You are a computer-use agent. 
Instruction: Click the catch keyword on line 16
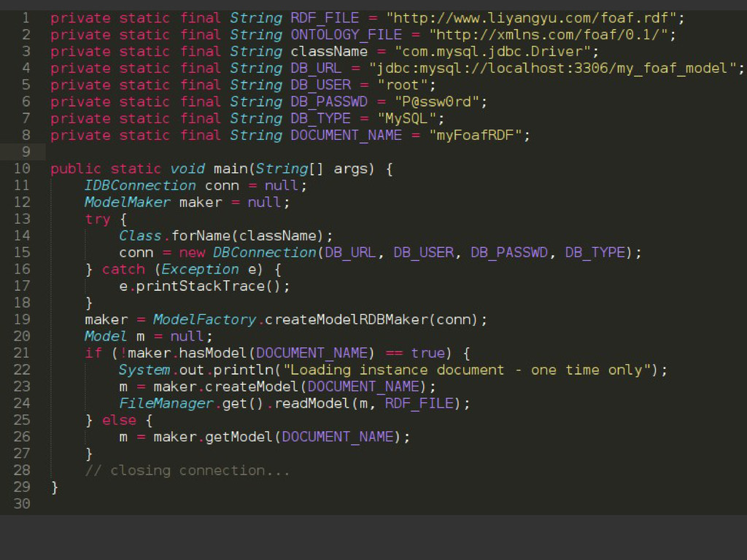coord(123,269)
